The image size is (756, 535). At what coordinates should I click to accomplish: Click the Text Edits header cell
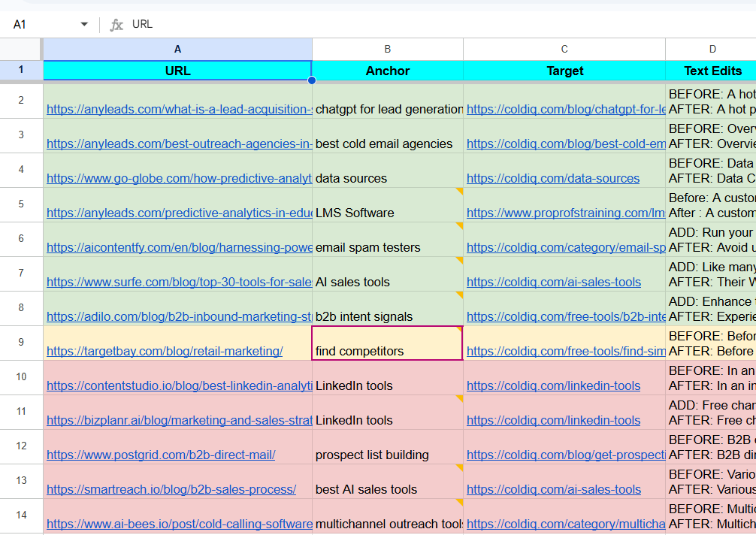(x=712, y=71)
